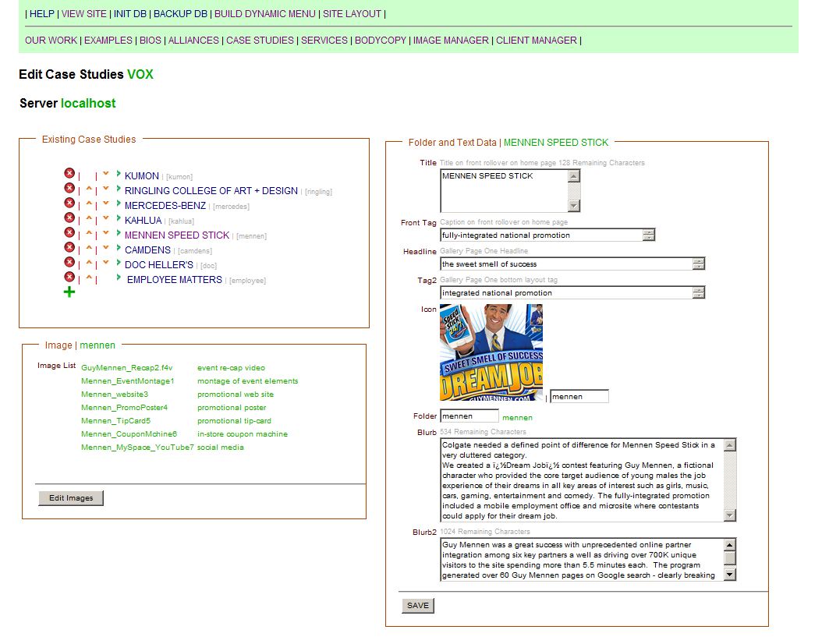Move MENNEN SPEED STICK down in the list
The image size is (822, 644).
pos(106,232)
